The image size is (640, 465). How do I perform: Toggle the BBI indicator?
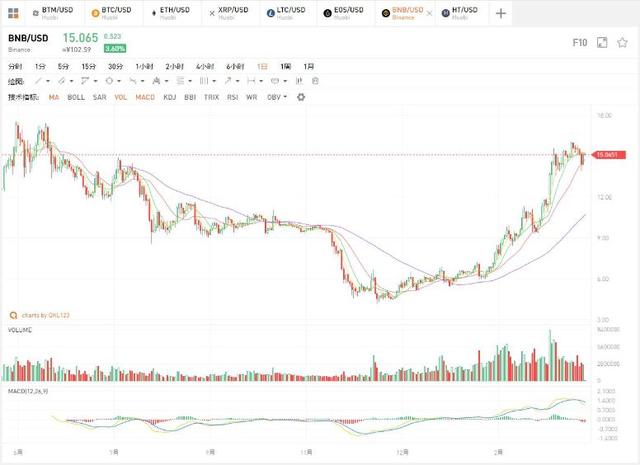pyautogui.click(x=190, y=97)
